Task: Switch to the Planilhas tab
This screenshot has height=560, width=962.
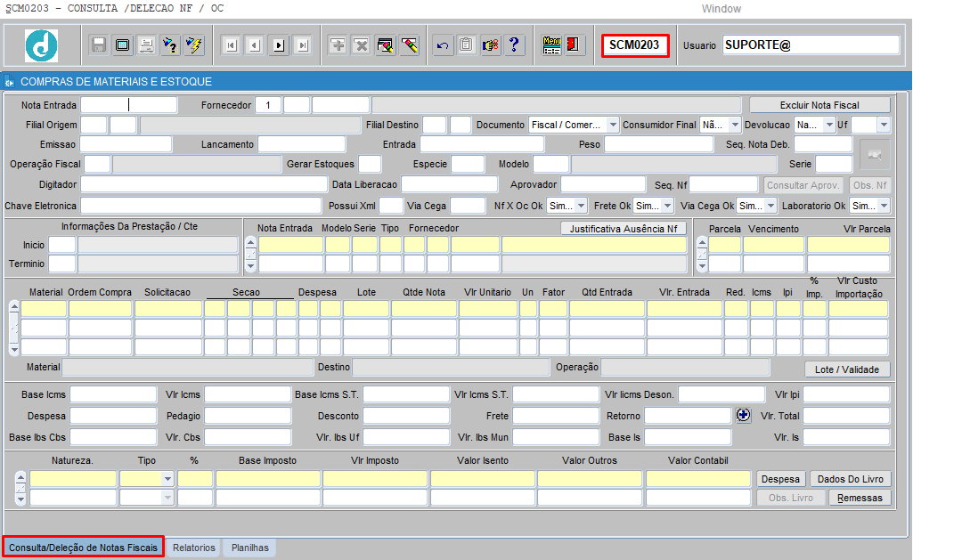Action: (x=249, y=548)
